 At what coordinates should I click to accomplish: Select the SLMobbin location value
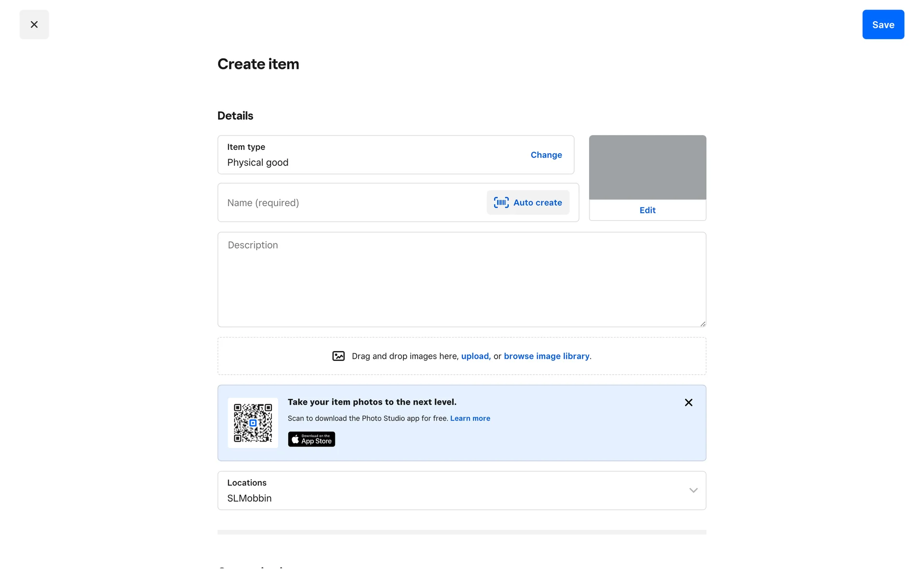[x=249, y=499]
